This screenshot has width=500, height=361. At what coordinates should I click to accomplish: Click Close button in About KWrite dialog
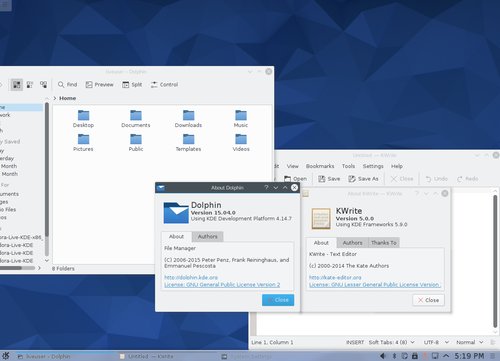[428, 300]
